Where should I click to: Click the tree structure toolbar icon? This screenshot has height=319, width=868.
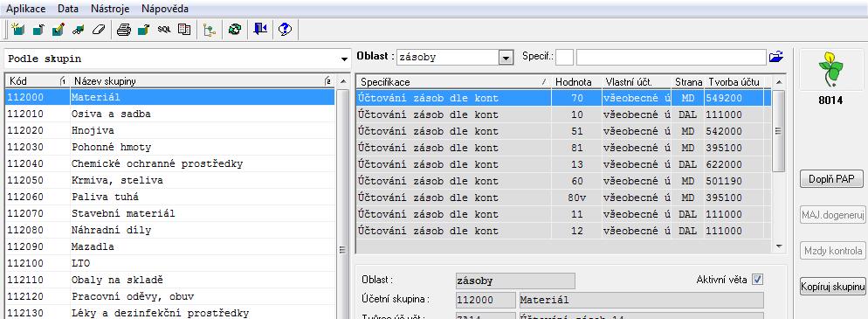click(x=210, y=30)
